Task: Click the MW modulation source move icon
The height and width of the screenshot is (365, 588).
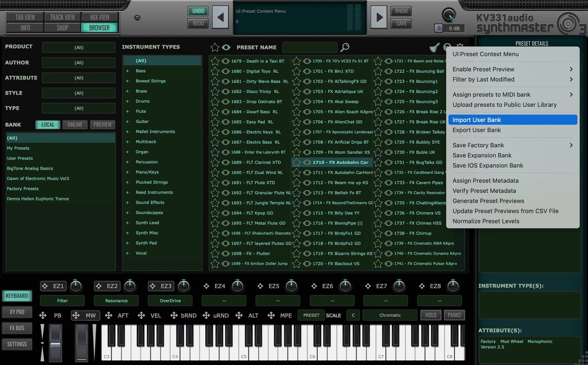Action: click(x=76, y=316)
